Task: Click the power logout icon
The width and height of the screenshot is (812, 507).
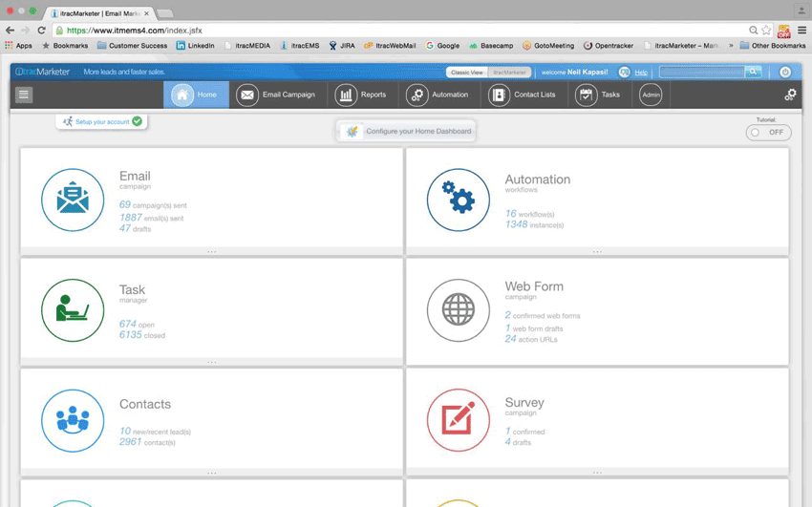Action: coord(785,72)
